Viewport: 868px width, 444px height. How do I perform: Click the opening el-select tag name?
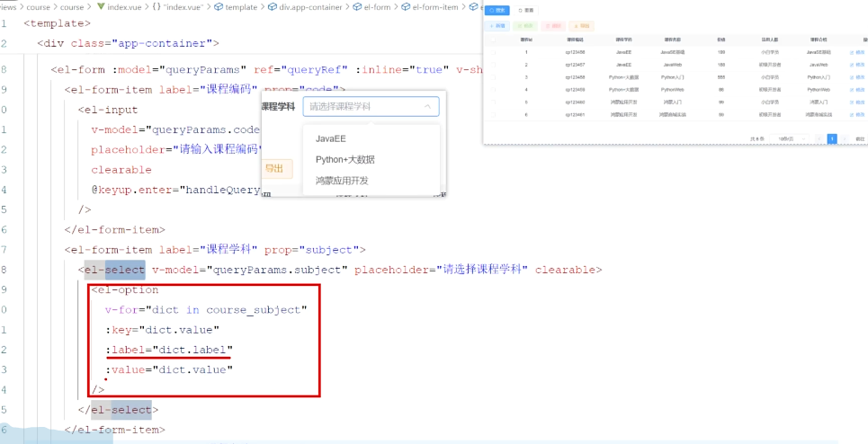click(x=114, y=270)
